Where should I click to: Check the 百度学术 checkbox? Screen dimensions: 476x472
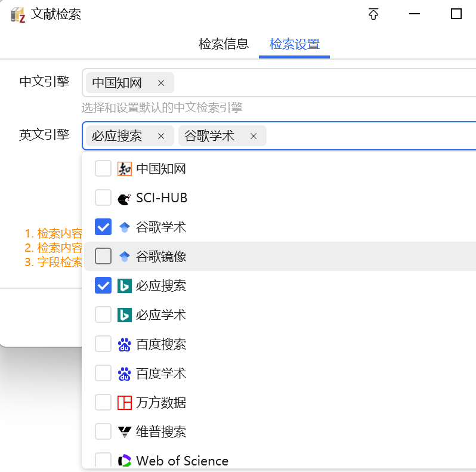103,373
